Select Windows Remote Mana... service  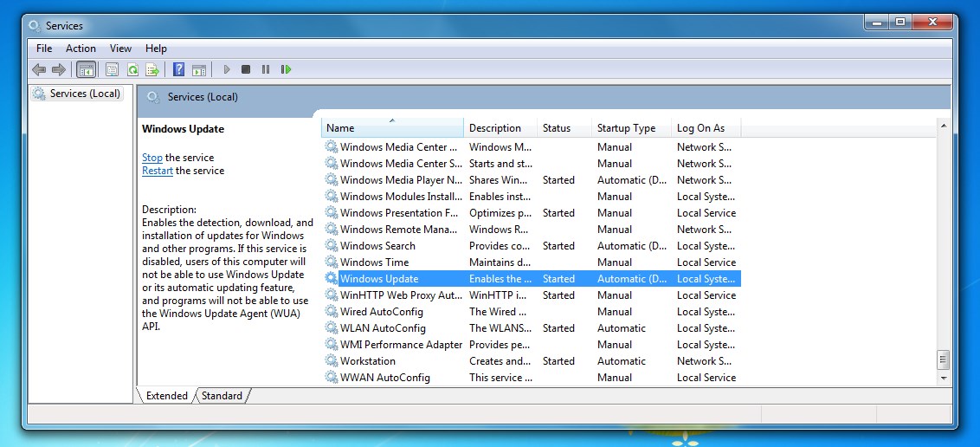tap(398, 230)
